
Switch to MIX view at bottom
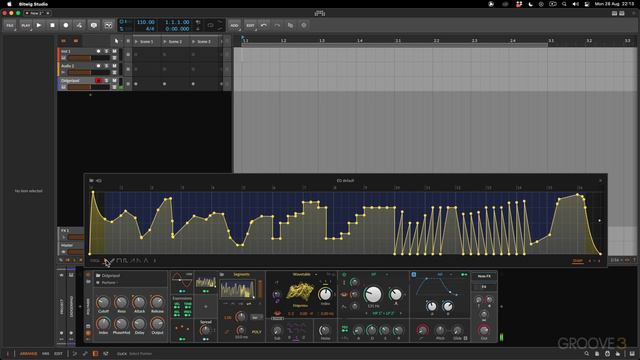[x=46, y=354]
